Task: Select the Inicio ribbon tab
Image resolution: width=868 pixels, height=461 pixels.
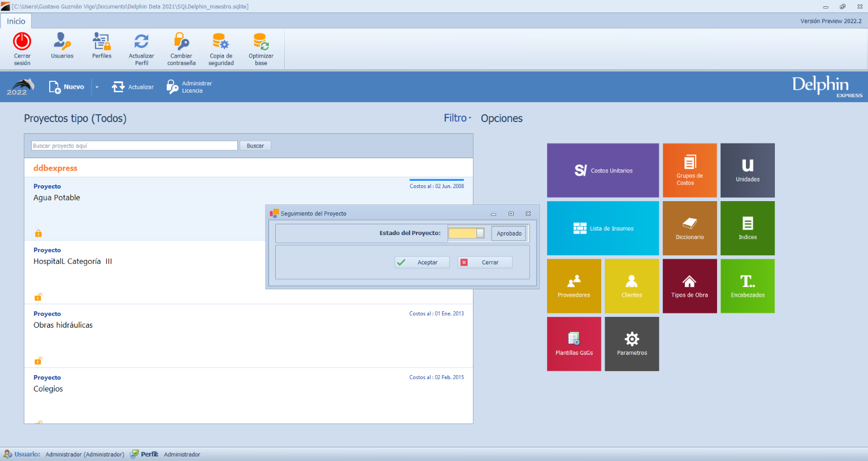Action: click(16, 21)
